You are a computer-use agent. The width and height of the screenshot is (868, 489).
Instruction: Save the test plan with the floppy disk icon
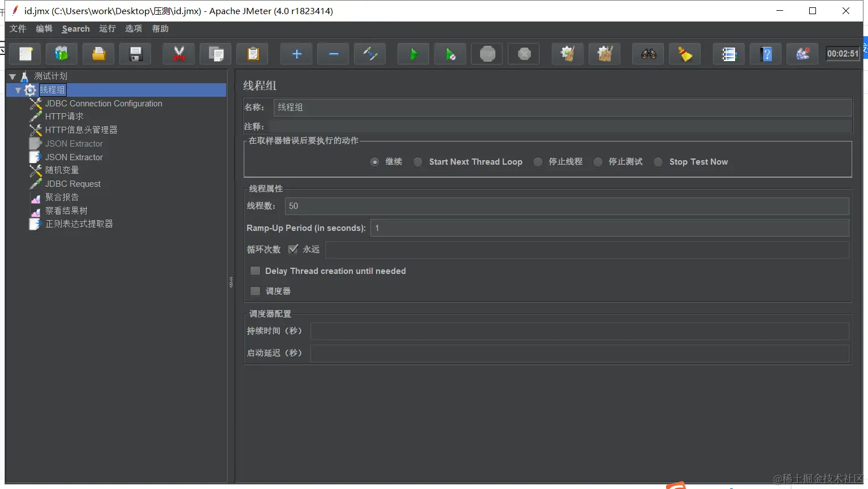(x=135, y=54)
